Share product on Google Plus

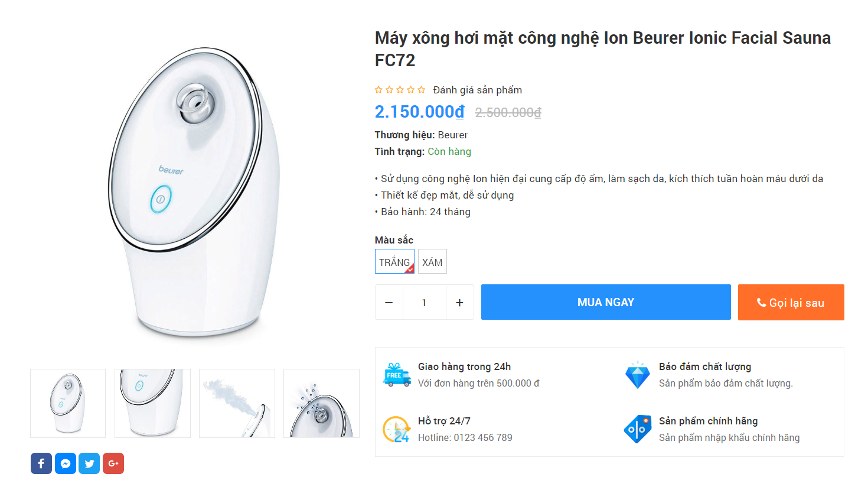pyautogui.click(x=113, y=463)
